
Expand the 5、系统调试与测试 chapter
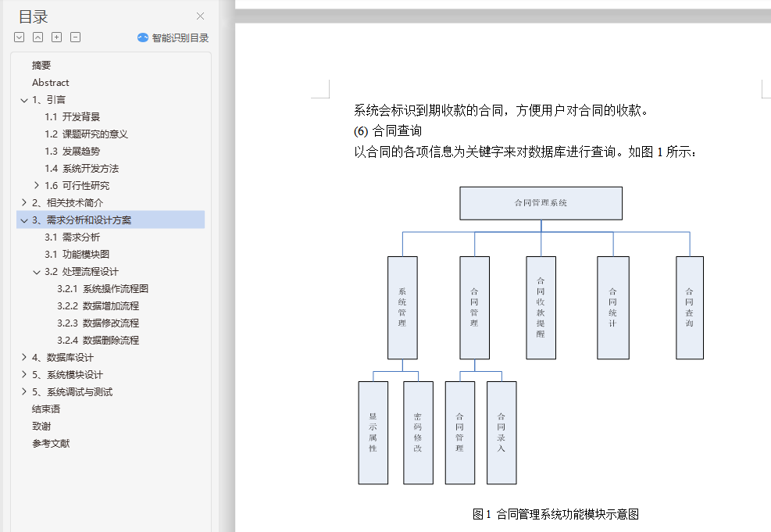[24, 392]
